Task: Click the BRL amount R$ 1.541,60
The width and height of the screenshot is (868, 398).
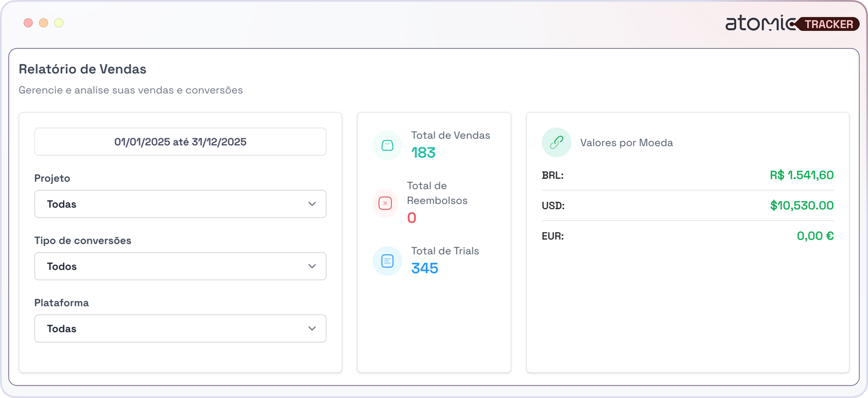Action: click(x=801, y=175)
